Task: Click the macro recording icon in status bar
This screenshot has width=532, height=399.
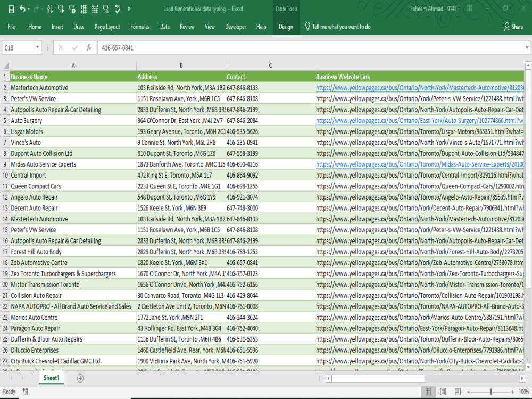Action: pos(25,392)
